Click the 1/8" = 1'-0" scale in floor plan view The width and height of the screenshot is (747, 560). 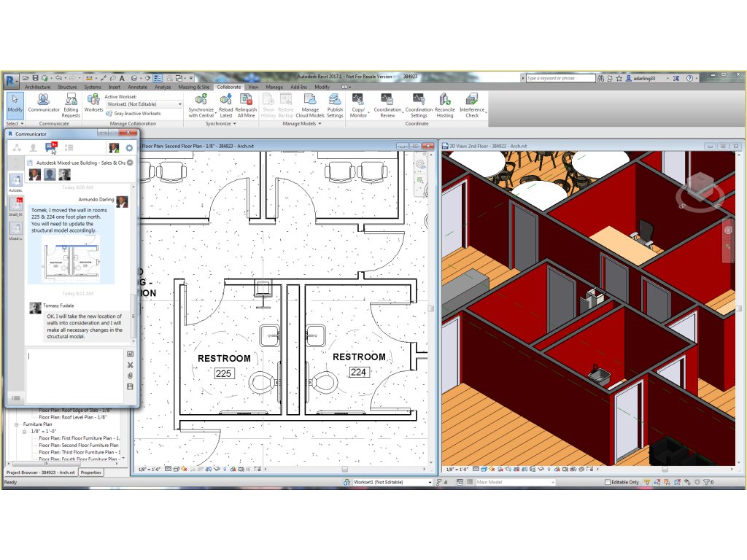149,469
